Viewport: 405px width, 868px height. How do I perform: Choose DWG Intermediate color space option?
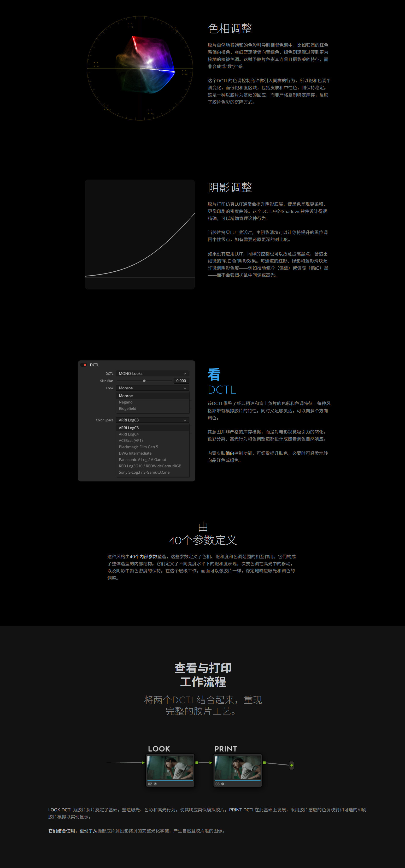152,453
